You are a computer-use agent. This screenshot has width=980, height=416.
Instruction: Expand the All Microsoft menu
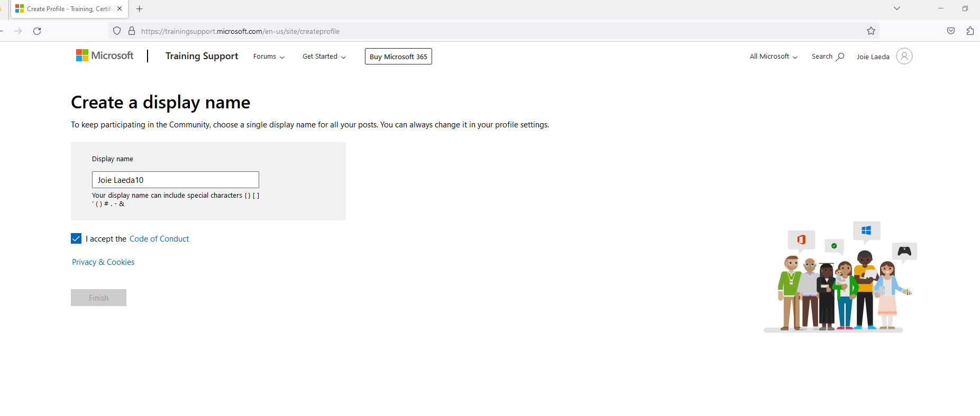[774, 57]
